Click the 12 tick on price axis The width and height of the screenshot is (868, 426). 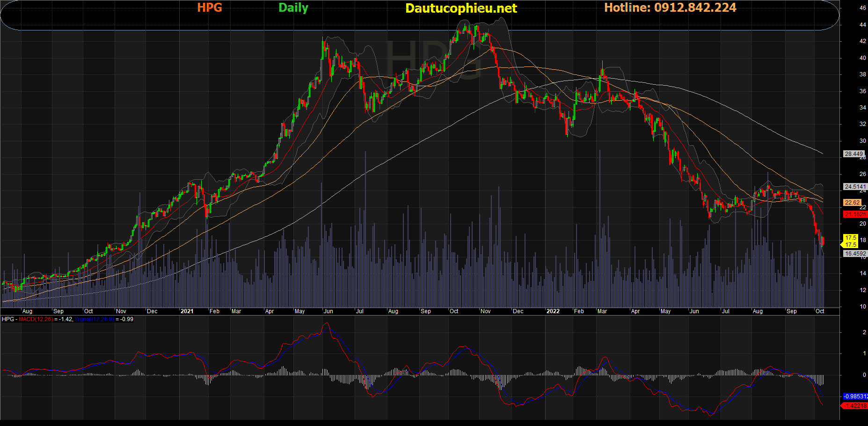[x=863, y=290]
